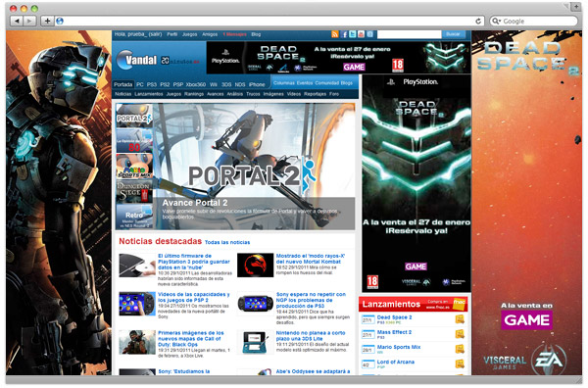Open Análisis in the sub-navigation bar
This screenshot has width=588, height=388.
pos(235,94)
